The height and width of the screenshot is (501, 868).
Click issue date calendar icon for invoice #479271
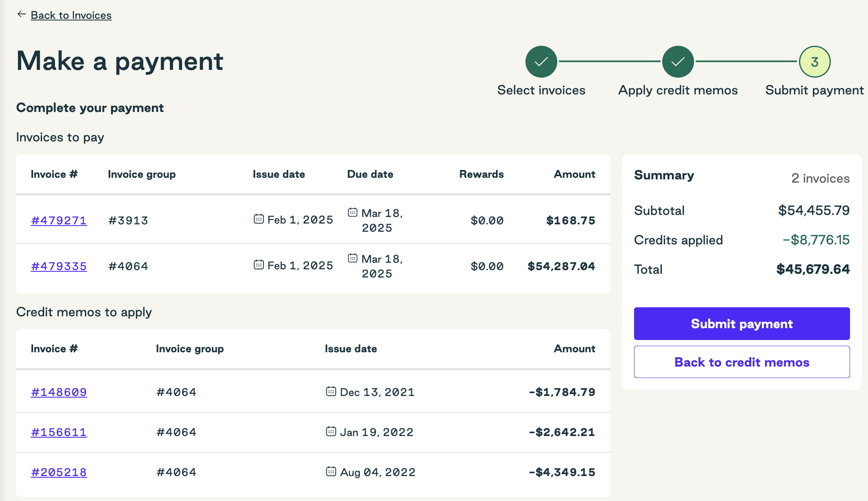259,219
